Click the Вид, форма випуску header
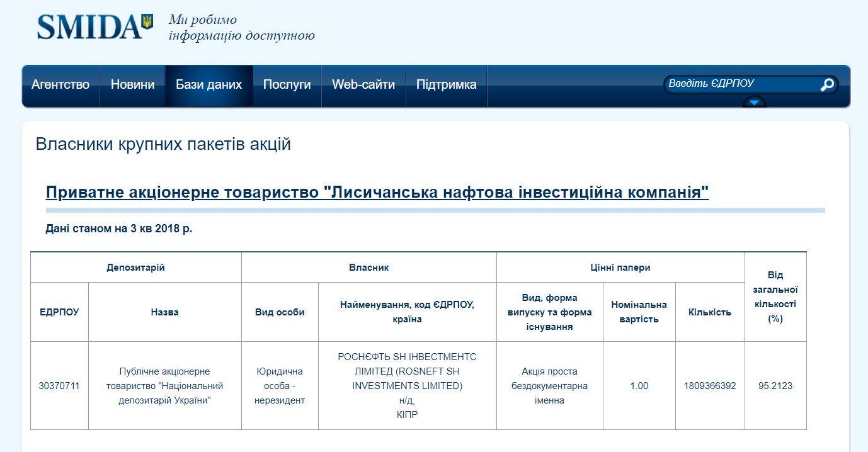Image resolution: width=868 pixels, height=452 pixels. pyautogui.click(x=550, y=312)
